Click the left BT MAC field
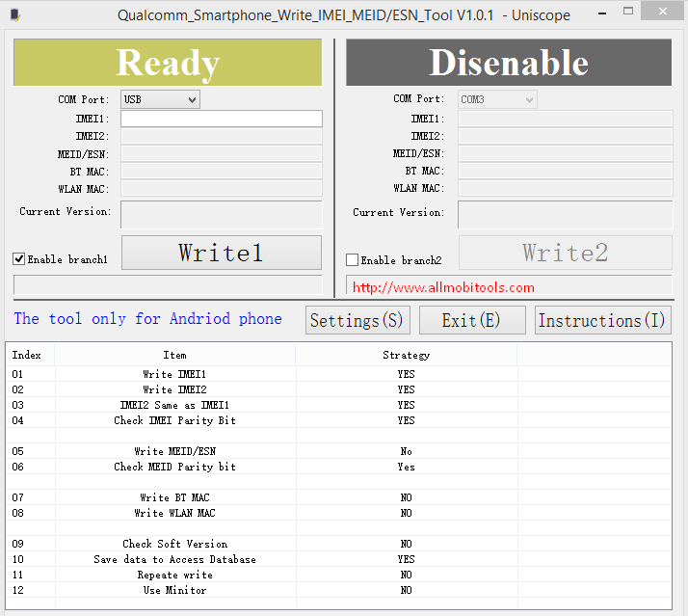This screenshot has height=616, width=688. coord(221,171)
